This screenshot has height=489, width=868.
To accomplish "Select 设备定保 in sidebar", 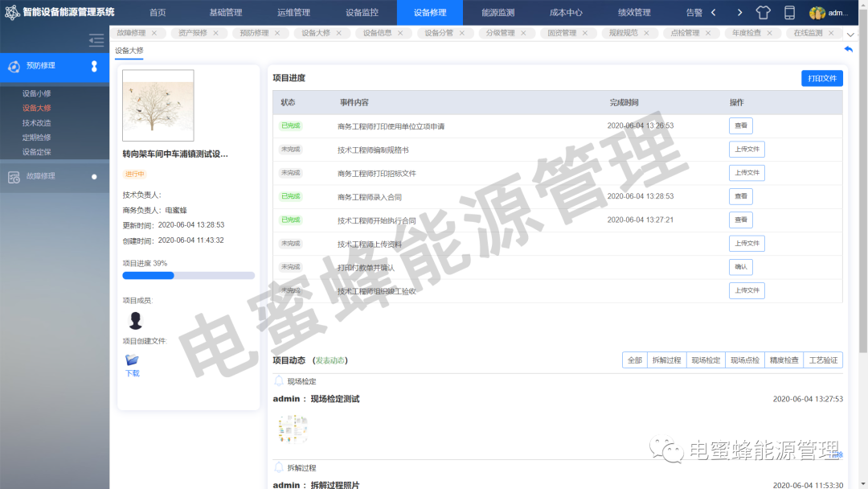I will [36, 152].
